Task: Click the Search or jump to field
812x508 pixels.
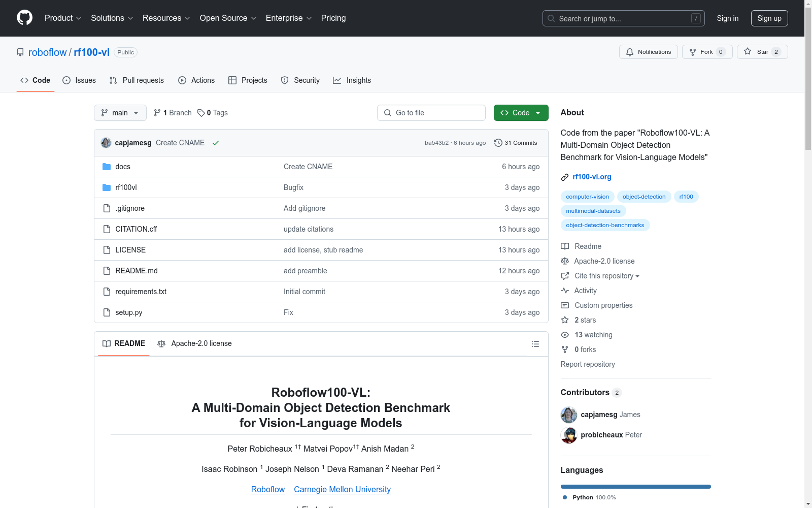Action: point(624,18)
